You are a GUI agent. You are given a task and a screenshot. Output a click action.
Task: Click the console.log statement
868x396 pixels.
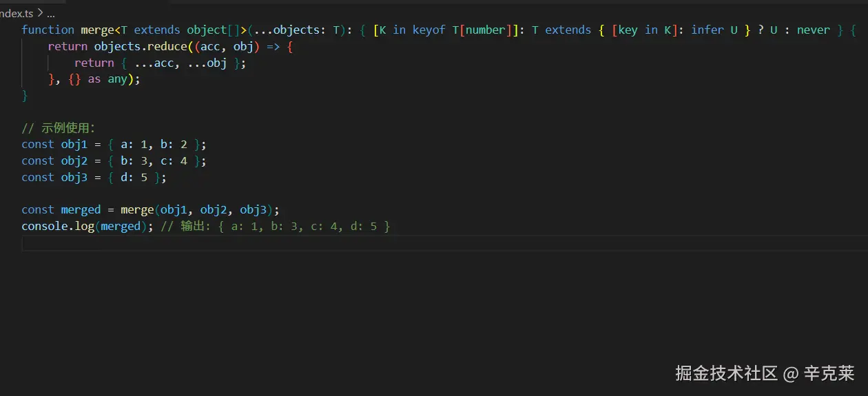[83, 227]
